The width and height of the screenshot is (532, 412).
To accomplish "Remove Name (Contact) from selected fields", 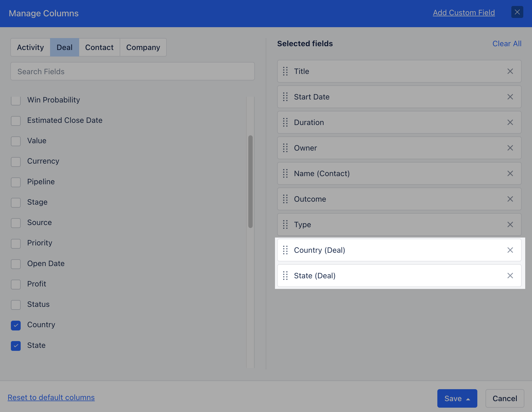I will (510, 173).
